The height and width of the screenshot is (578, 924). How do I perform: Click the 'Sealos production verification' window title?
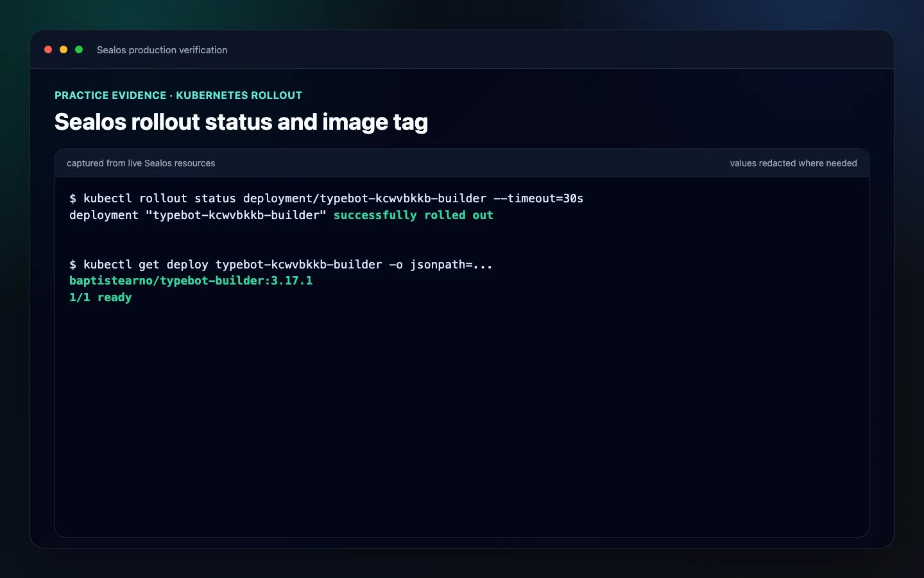point(162,50)
